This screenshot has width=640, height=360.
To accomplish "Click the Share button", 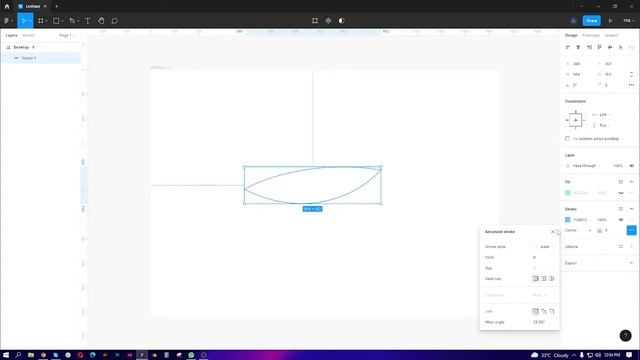I will coord(591,21).
